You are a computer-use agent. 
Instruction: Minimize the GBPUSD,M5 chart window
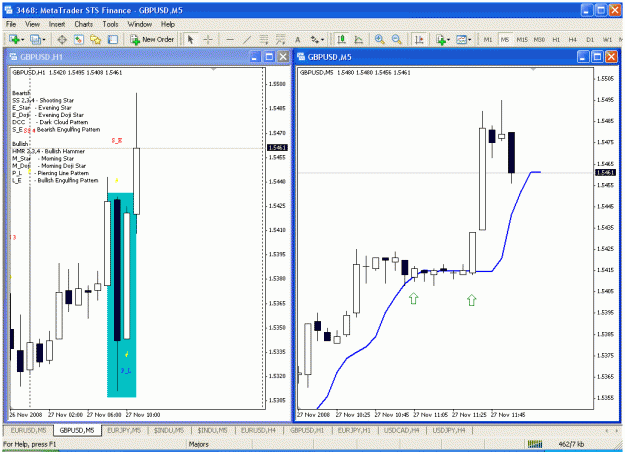pos(583,57)
